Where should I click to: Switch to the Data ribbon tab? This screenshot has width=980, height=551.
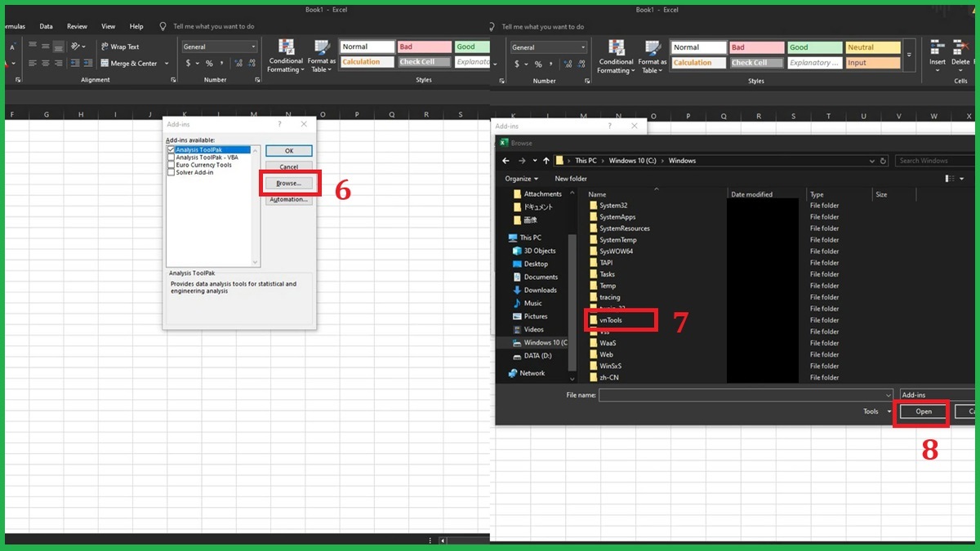tap(46, 25)
